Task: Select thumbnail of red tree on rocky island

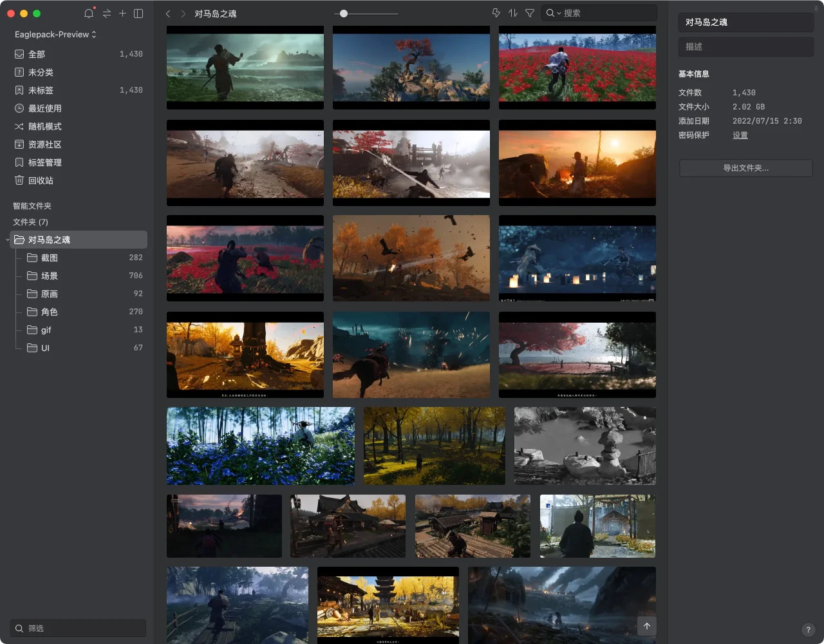Action: click(x=411, y=68)
